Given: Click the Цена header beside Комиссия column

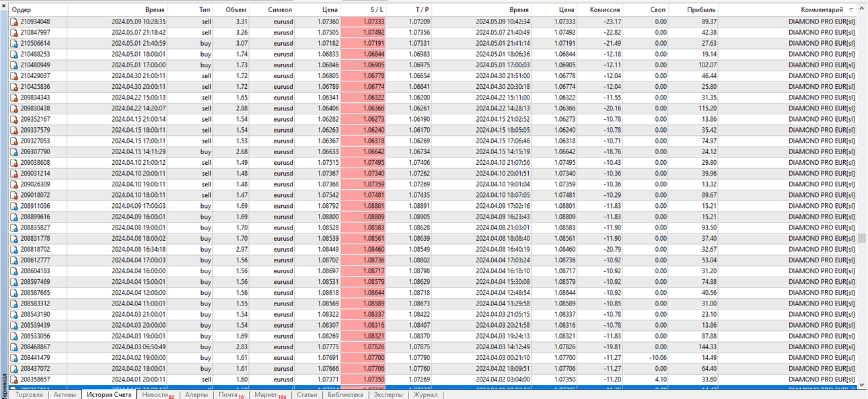Looking at the screenshot, I should click(x=554, y=10).
